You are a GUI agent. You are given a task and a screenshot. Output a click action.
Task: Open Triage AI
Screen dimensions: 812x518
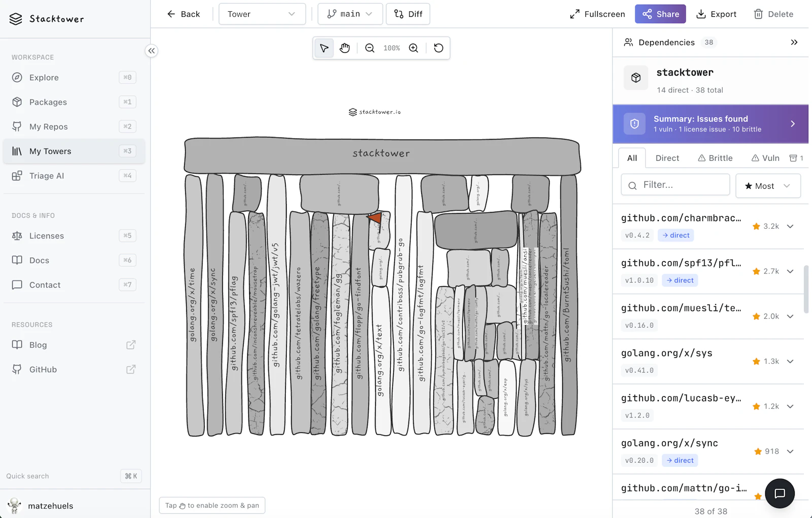click(74, 176)
